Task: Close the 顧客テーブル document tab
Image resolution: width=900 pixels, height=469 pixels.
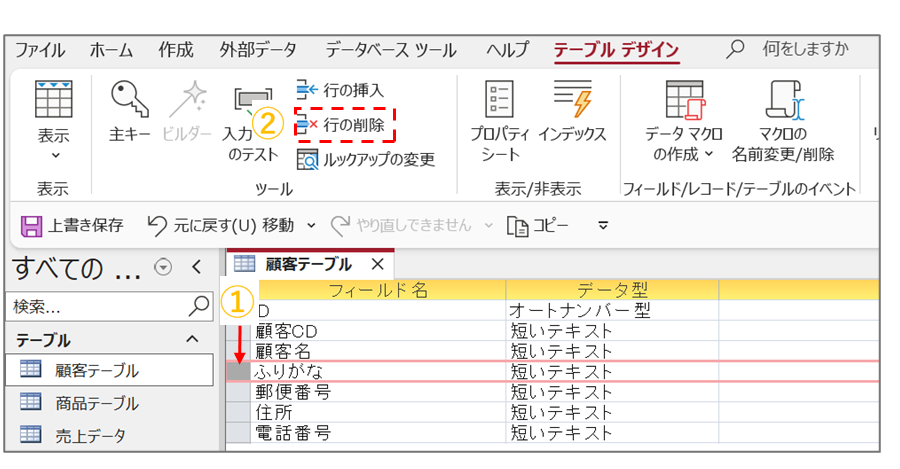Action: point(377,265)
